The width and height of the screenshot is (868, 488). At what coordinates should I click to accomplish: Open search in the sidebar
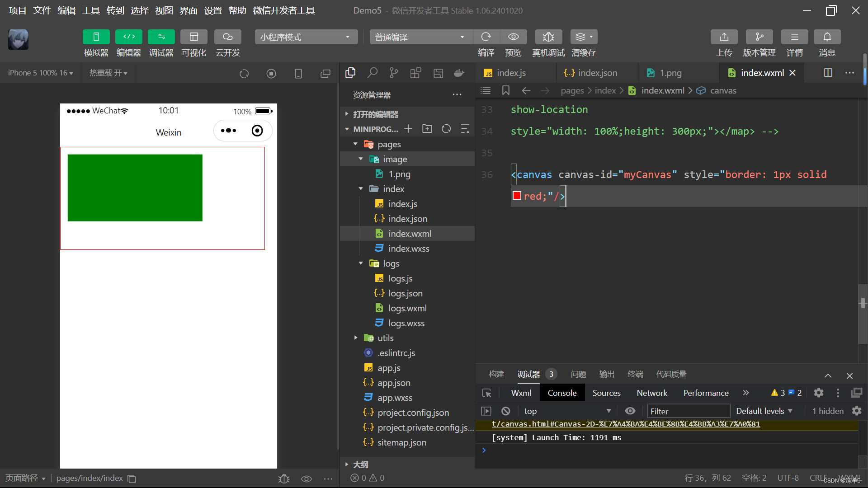tap(372, 73)
